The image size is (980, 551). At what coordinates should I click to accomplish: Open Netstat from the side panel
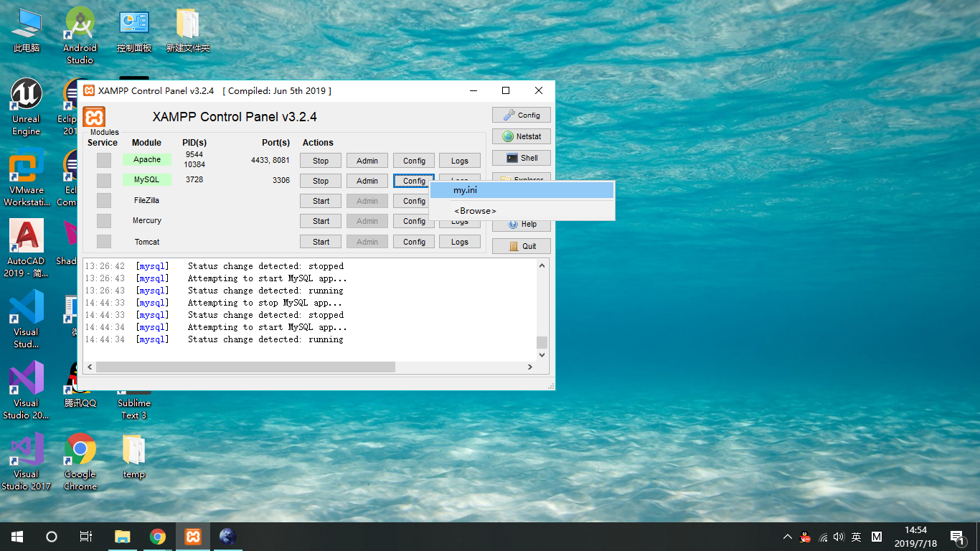[x=521, y=136]
